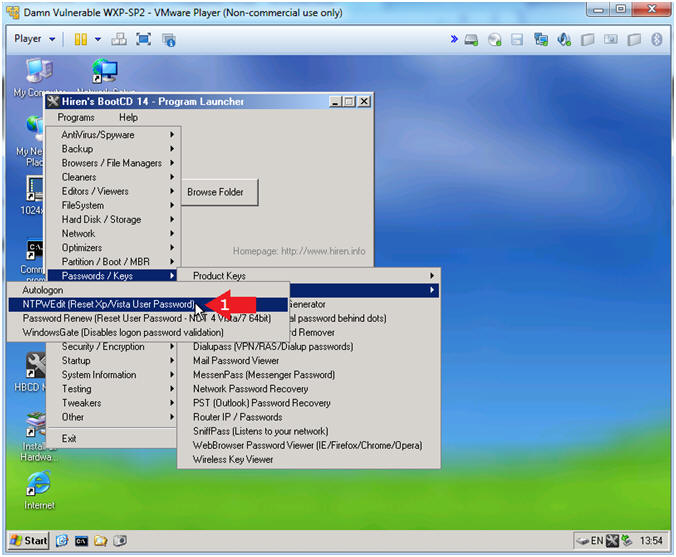Open the dropdown arrow next to the pause icon
This screenshot has height=557, width=676.
[x=98, y=39]
